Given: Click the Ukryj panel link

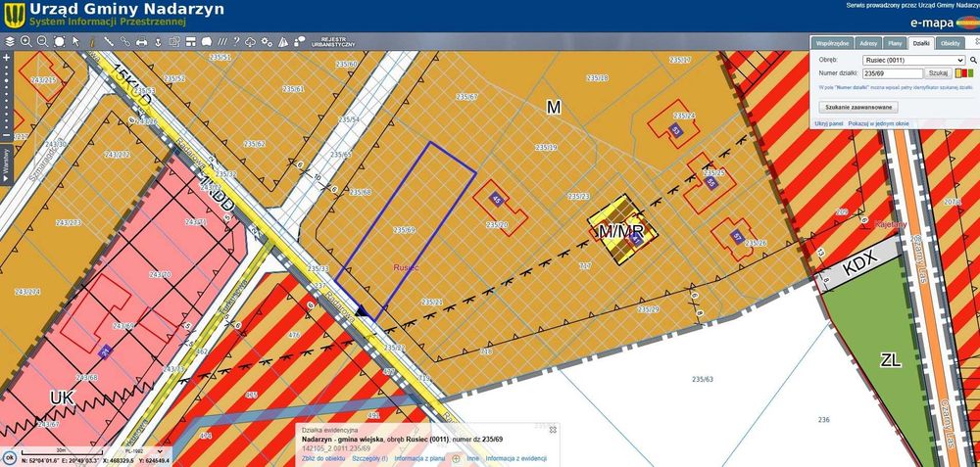Looking at the screenshot, I should [x=829, y=124].
